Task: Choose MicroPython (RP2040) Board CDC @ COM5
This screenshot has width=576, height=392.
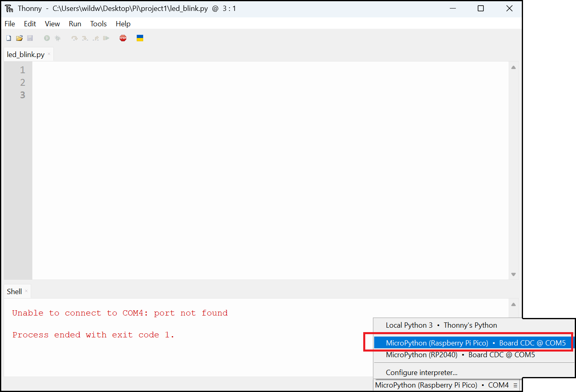Action: [474, 355]
